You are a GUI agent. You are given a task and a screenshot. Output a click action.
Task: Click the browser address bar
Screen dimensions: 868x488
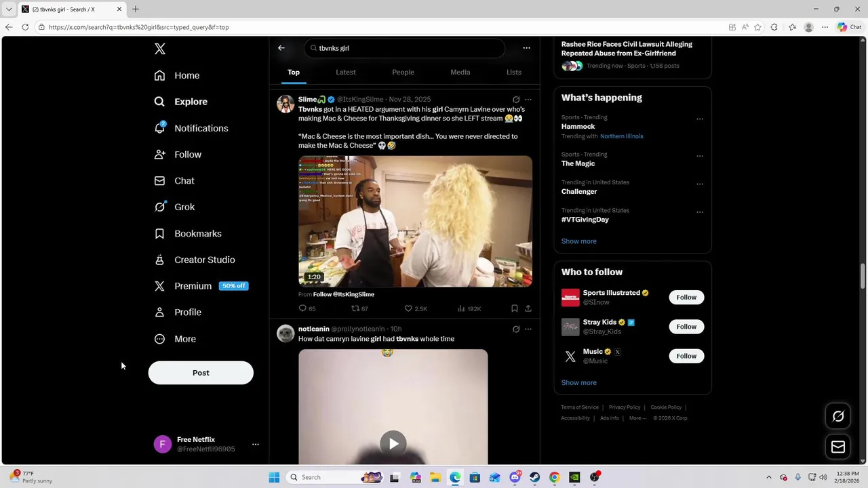point(380,27)
